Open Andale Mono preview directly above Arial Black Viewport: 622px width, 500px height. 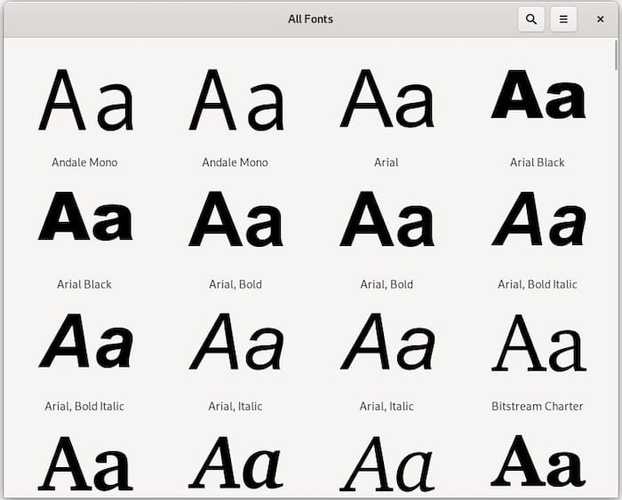tap(85, 100)
